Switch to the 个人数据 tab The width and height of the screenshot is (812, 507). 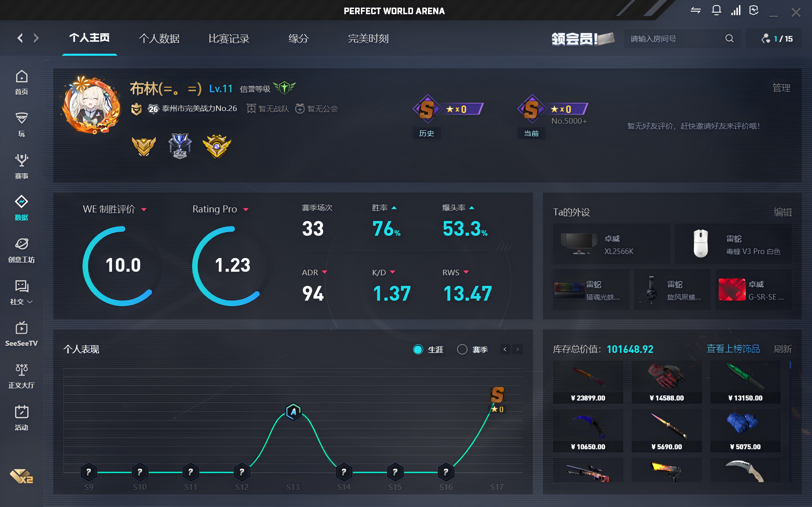click(159, 39)
